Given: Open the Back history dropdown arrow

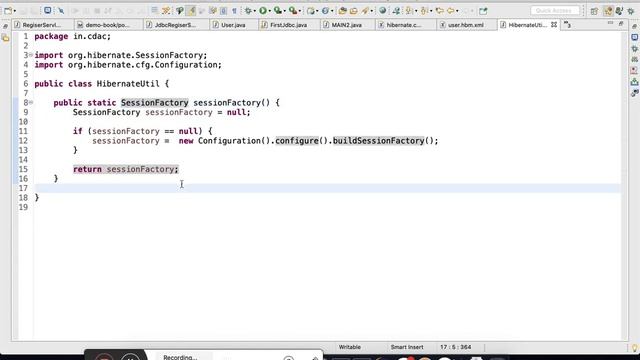Looking at the screenshot, I should 457,11.
